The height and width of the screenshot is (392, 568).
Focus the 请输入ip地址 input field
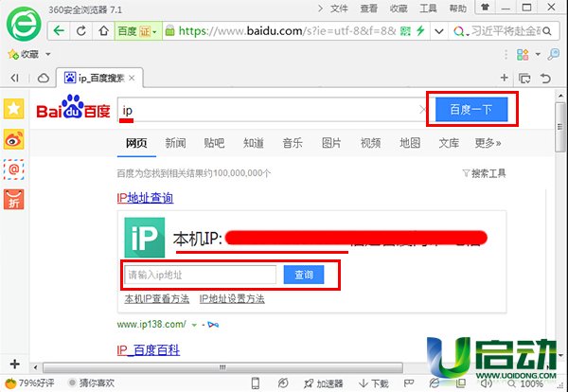point(201,275)
